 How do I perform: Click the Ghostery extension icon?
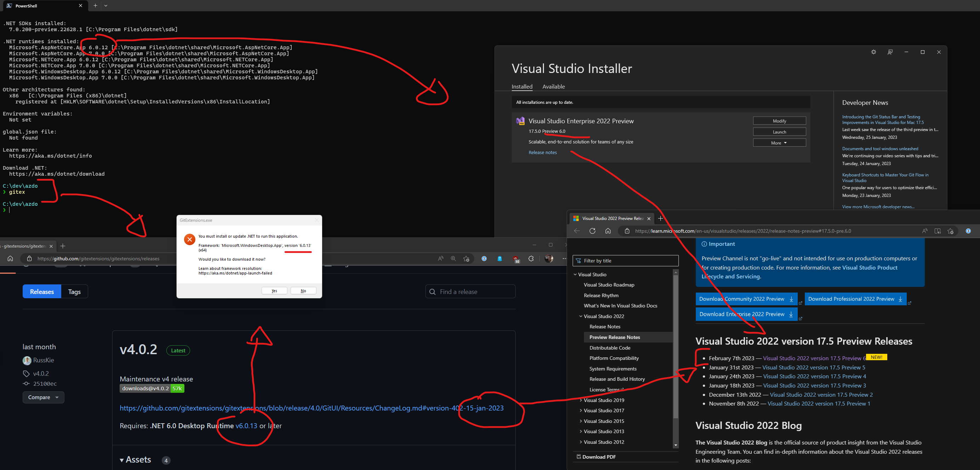(x=499, y=259)
